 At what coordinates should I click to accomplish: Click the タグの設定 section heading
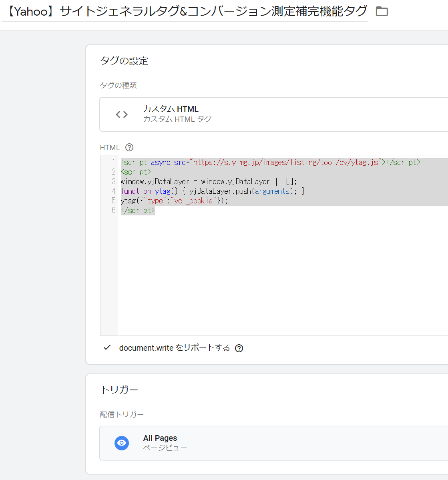pos(124,60)
